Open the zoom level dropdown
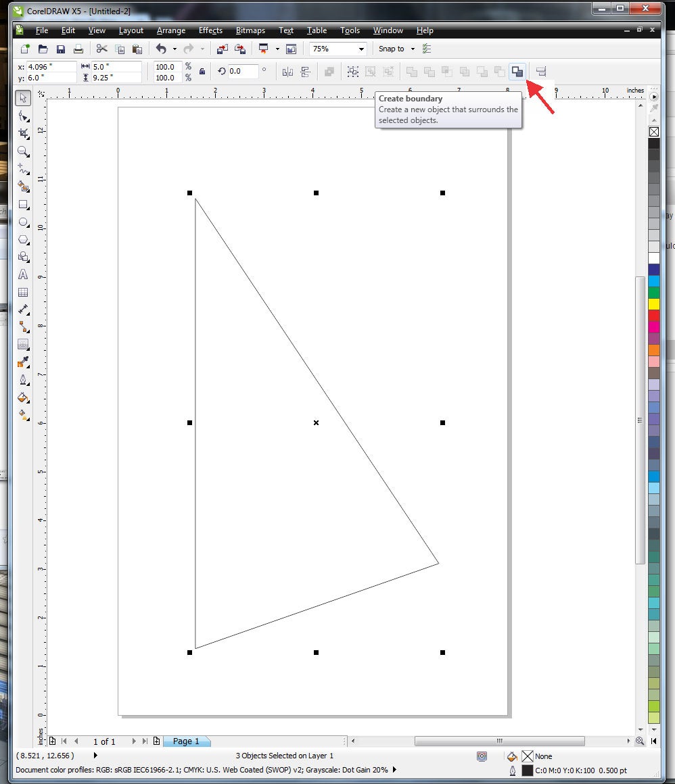 pyautogui.click(x=360, y=49)
